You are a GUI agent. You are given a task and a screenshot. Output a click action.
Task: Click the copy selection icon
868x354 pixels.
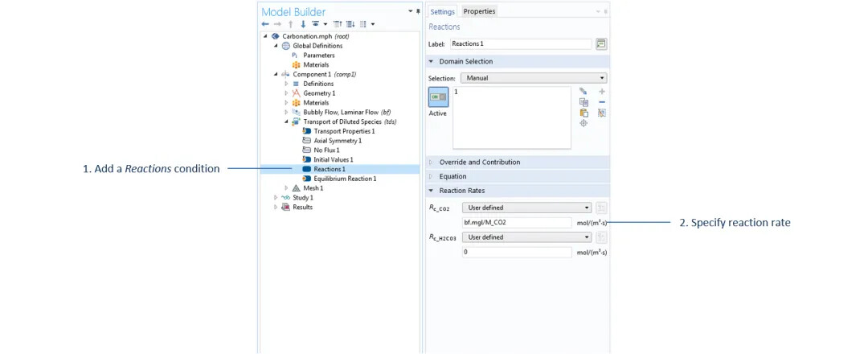pos(583,102)
